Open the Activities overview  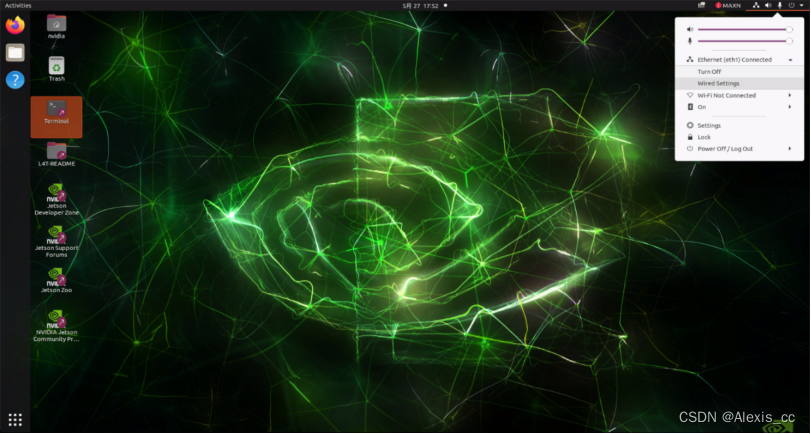pyautogui.click(x=18, y=6)
